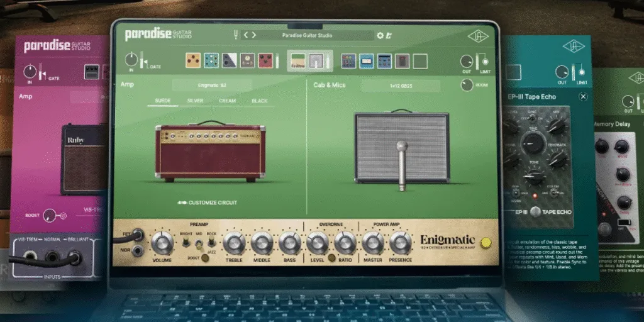Select the Enigmatic amp slot icon
The height and width of the screenshot is (322, 644).
click(298, 61)
